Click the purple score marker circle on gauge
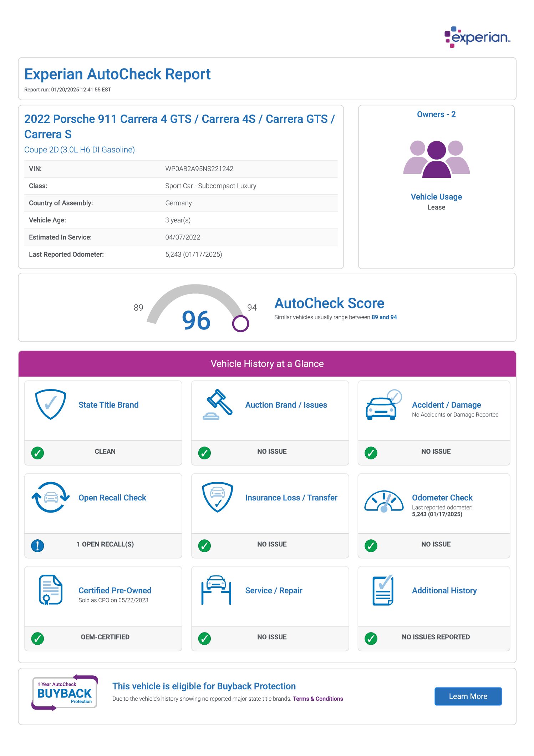 pos(240,324)
